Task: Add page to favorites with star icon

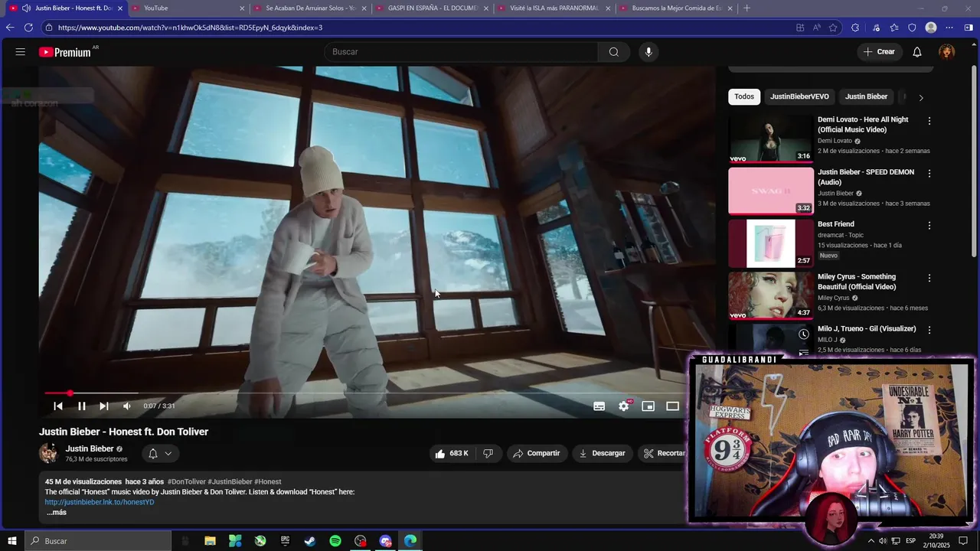Action: (833, 28)
